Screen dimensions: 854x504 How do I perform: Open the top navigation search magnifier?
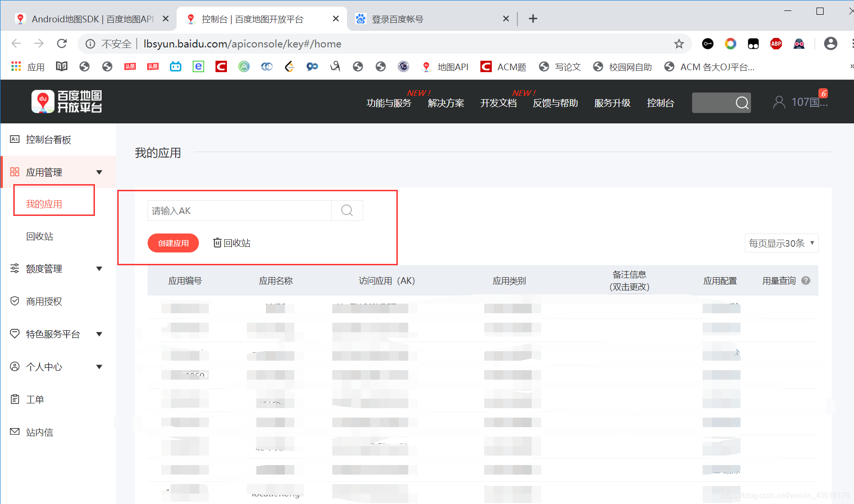pos(741,102)
